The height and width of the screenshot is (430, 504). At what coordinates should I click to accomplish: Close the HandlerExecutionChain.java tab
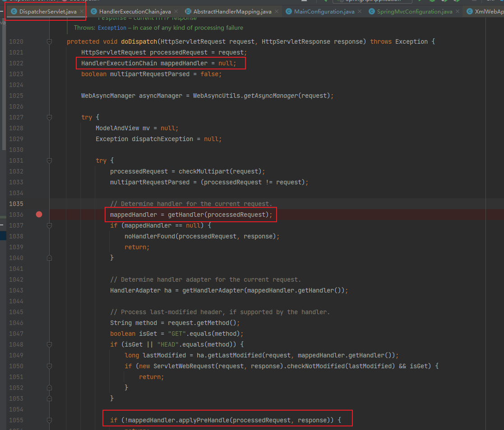[176, 11]
